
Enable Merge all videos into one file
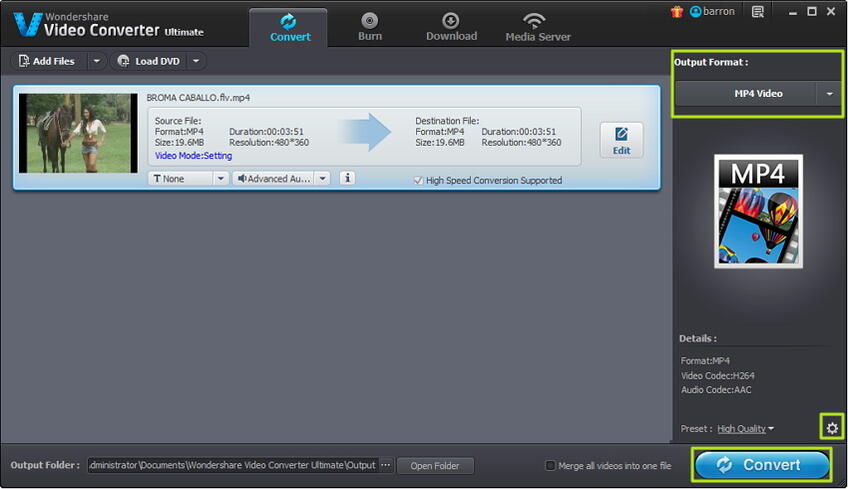pos(550,465)
